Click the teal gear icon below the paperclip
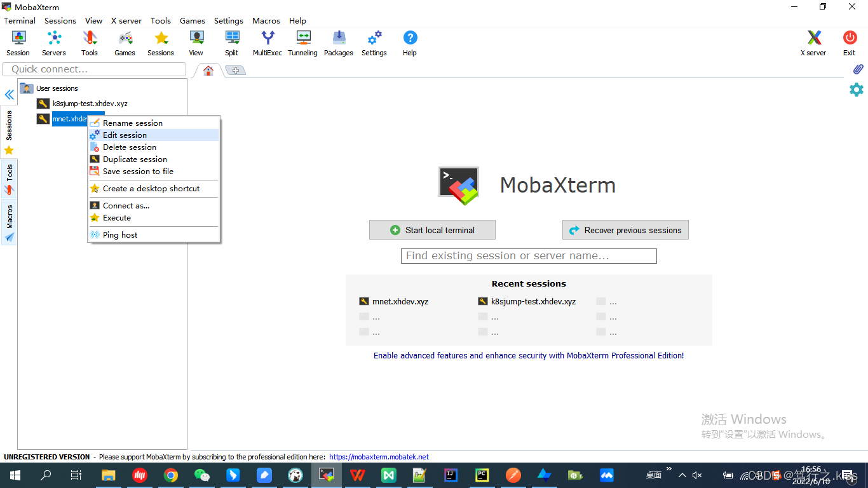868x488 pixels. click(857, 90)
